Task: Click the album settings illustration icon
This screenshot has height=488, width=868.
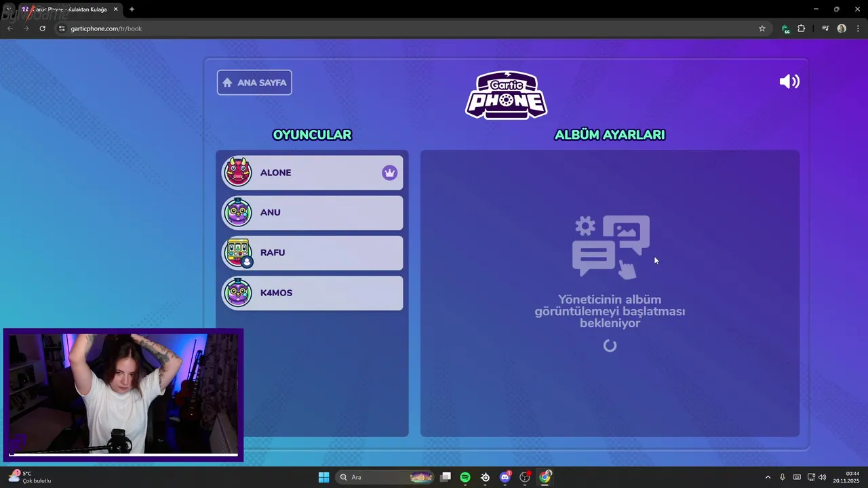Action: click(611, 247)
